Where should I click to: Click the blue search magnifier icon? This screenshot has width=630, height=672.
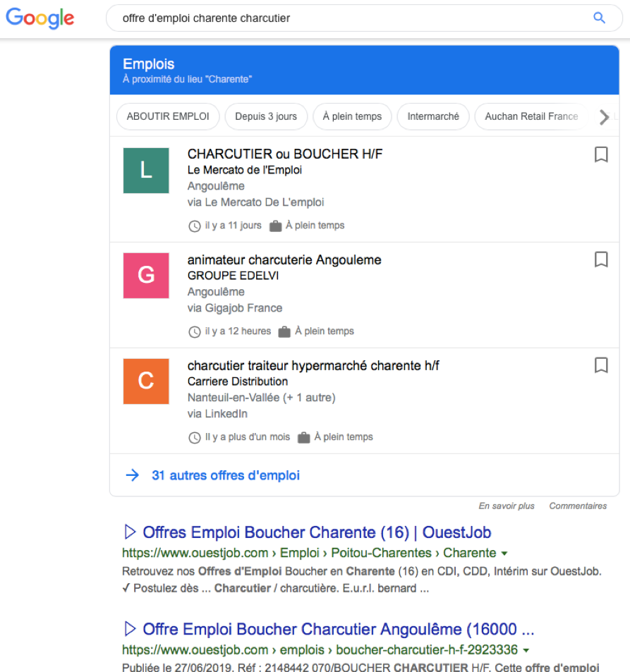point(599,18)
